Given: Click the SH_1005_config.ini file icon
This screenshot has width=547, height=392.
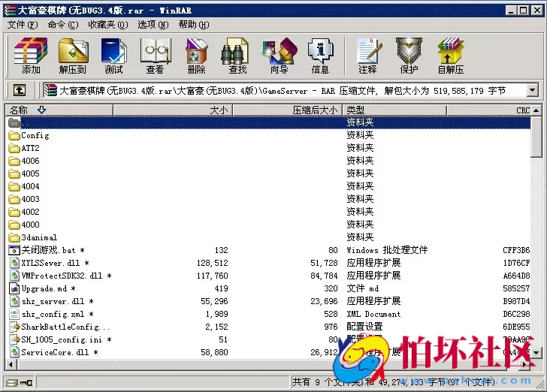Looking at the screenshot, I should click(15, 339).
